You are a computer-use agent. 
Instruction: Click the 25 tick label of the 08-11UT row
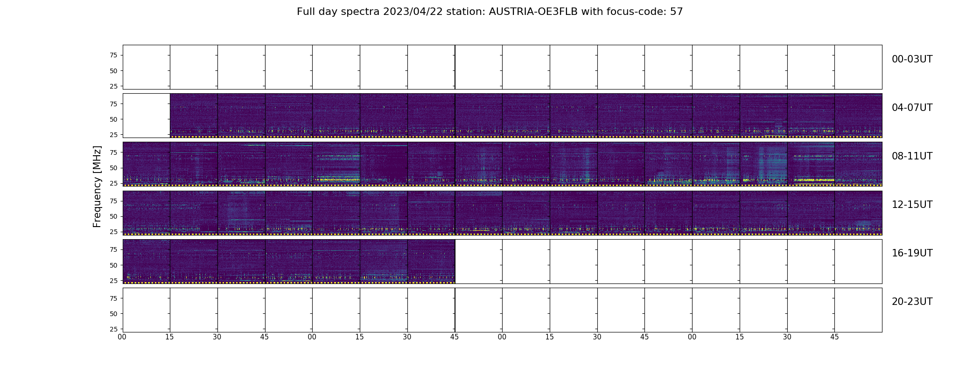(x=113, y=183)
